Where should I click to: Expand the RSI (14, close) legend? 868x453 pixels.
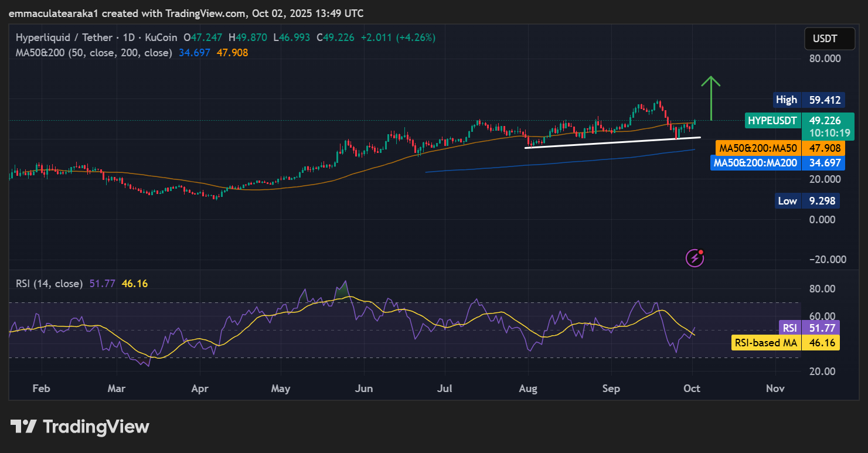click(49, 284)
